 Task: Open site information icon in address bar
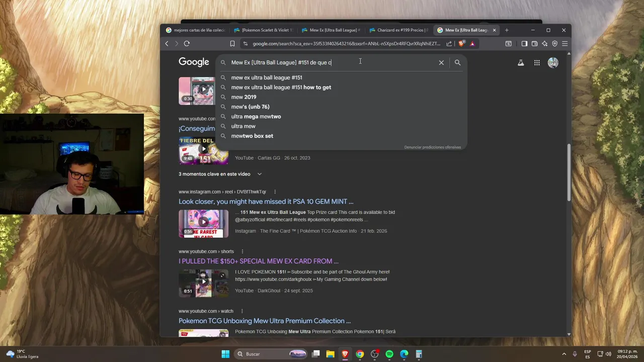pos(246,44)
